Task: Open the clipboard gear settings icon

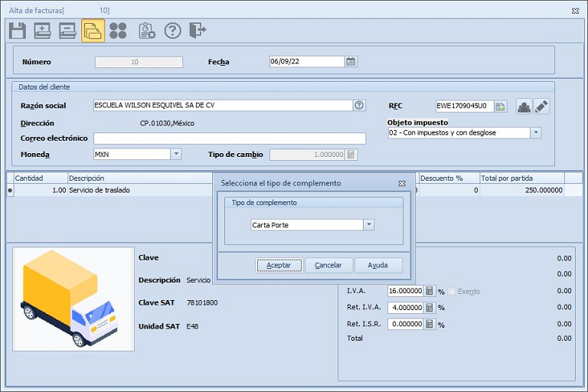Action: click(147, 31)
